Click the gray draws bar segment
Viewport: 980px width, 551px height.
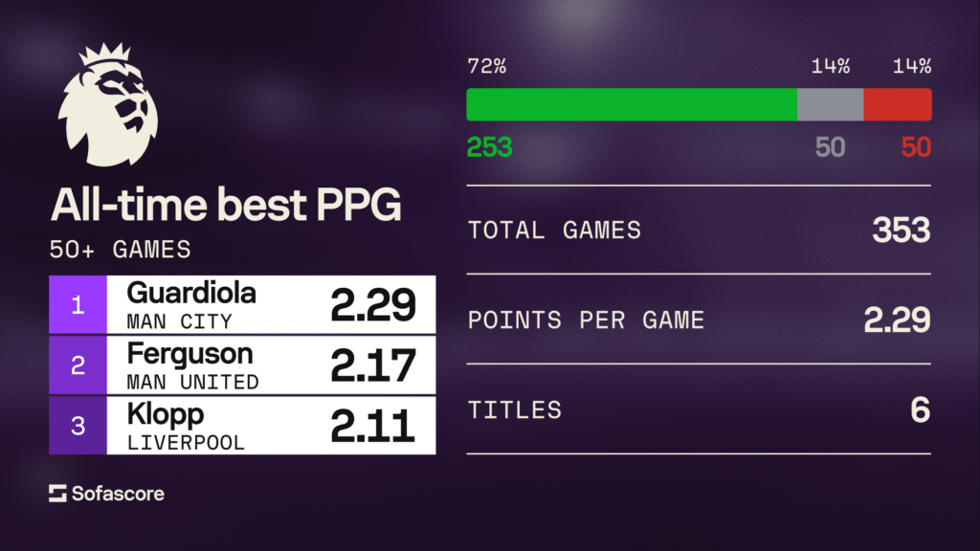[830, 104]
